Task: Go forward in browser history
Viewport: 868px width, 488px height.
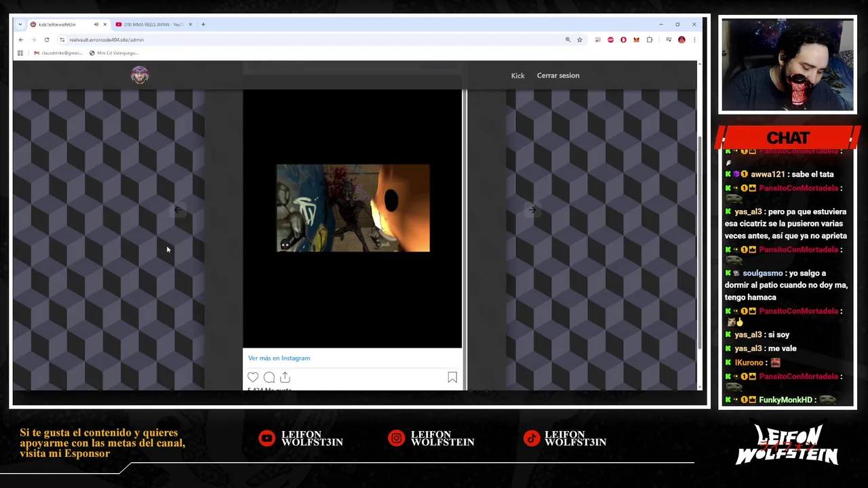Action: pos(33,40)
